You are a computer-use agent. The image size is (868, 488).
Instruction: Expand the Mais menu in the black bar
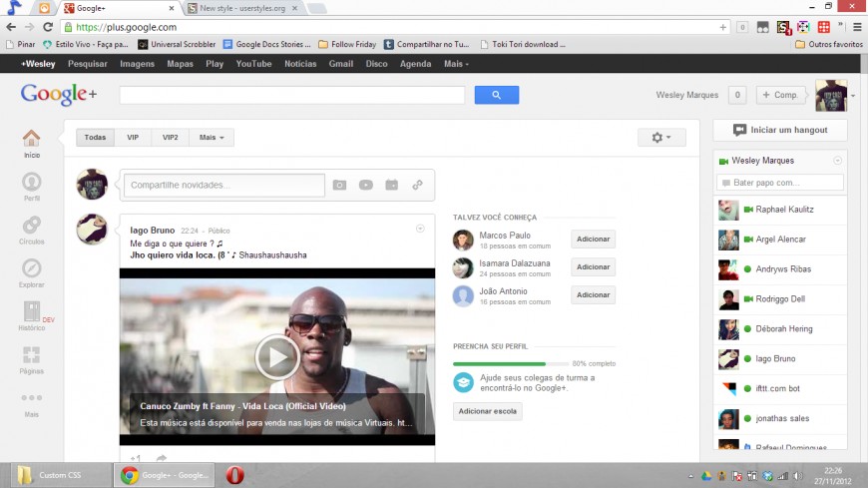coord(456,64)
